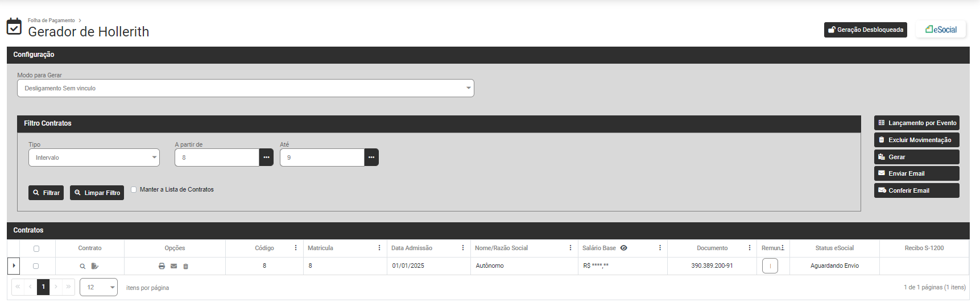Open the Matrícula column options menu
This screenshot has width=980, height=307.
click(x=379, y=248)
